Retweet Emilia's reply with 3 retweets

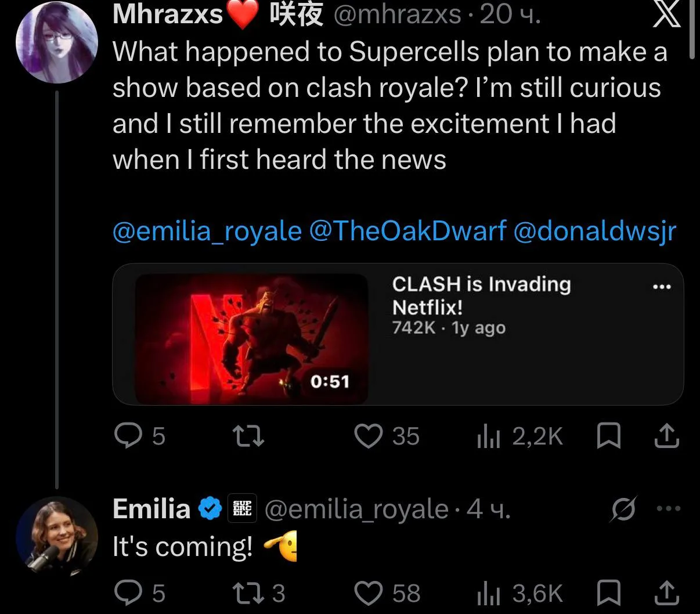(258, 593)
